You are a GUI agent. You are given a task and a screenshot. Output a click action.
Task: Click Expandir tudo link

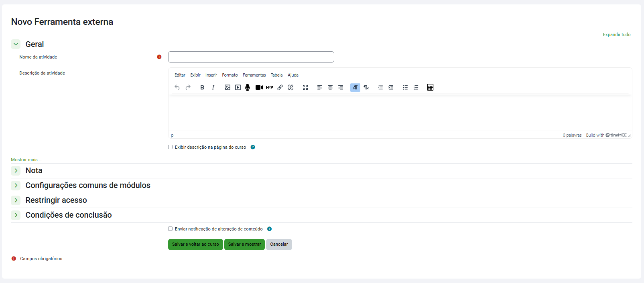pyautogui.click(x=617, y=34)
